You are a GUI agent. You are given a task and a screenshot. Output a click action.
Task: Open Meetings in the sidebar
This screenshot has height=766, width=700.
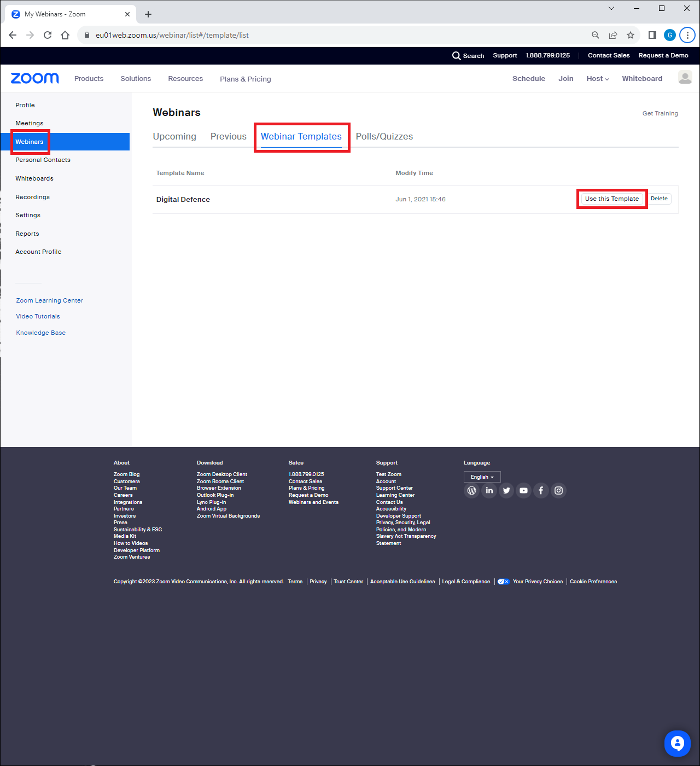pos(30,123)
